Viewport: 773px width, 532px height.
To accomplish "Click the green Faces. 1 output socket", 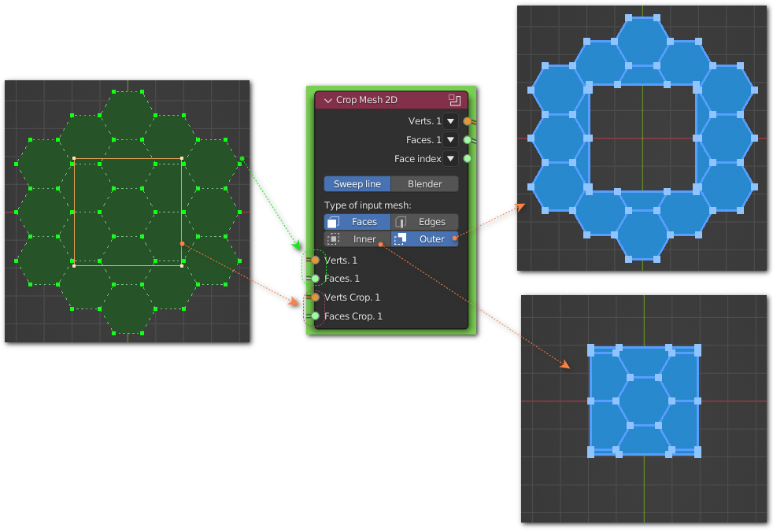I will click(468, 140).
